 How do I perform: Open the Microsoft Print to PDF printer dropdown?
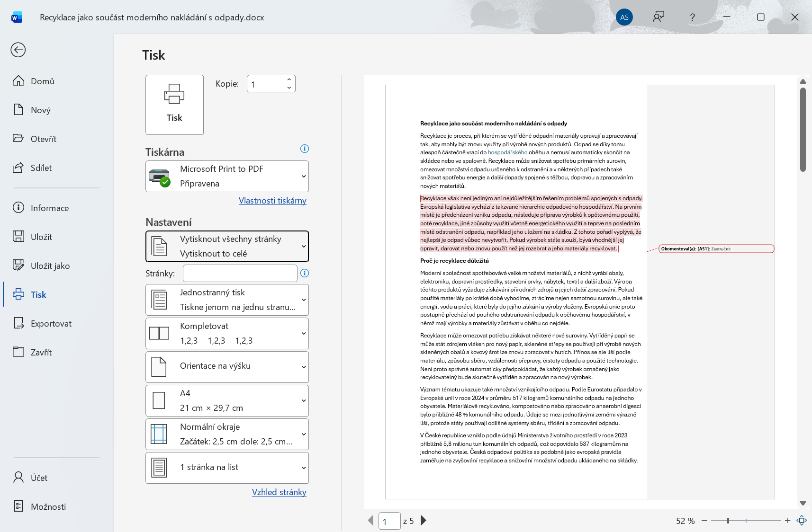(x=227, y=176)
